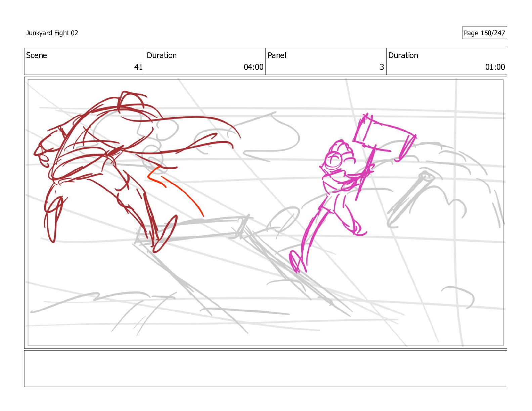Select the scene number value '41'
This screenshot has width=532, height=411.
[x=138, y=67]
